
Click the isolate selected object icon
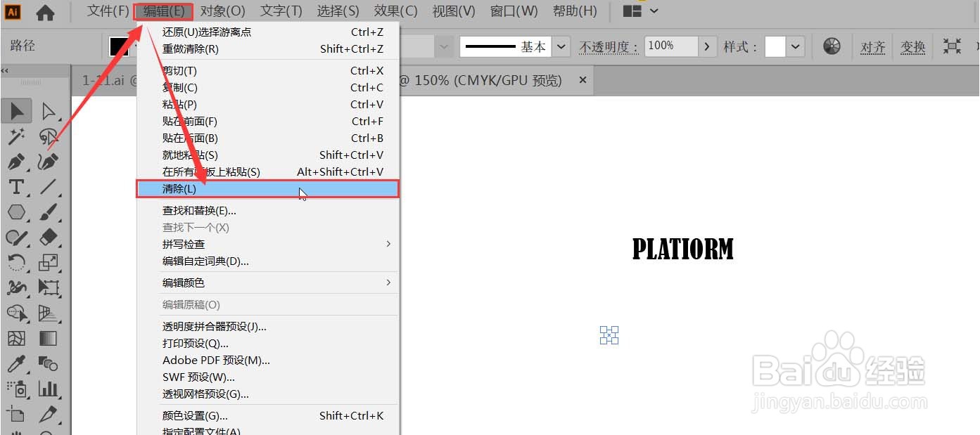coord(952,46)
